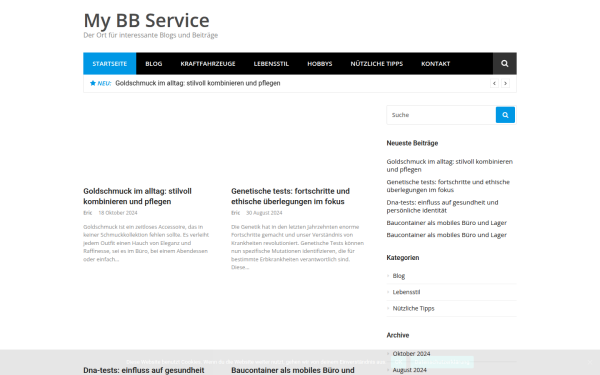The image size is (600, 375).
Task: Open the Hobbys navigation item
Action: (x=320, y=64)
